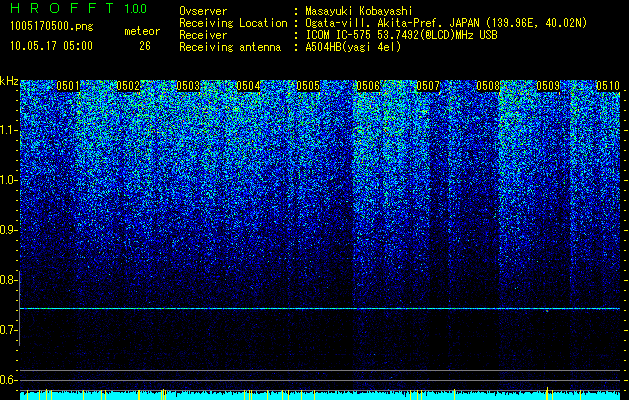Screen dimensions: 629x400
Task: Click the kHz axis unit label
Action: (9, 81)
